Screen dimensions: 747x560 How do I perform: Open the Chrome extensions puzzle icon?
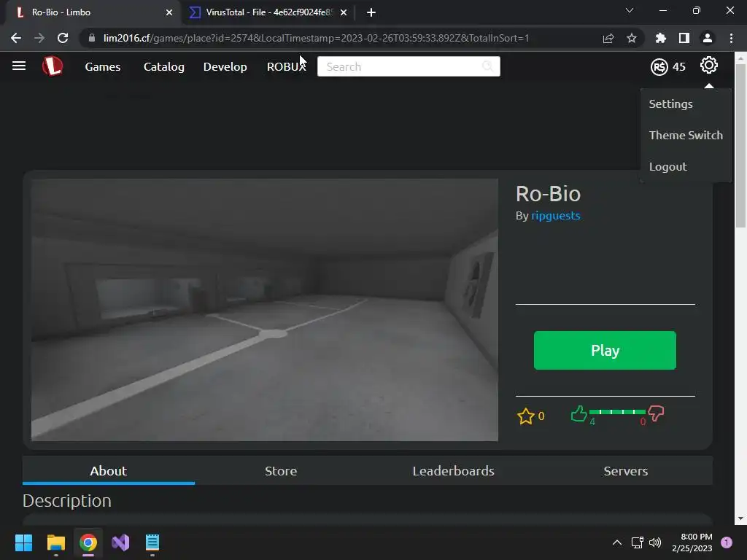point(661,38)
